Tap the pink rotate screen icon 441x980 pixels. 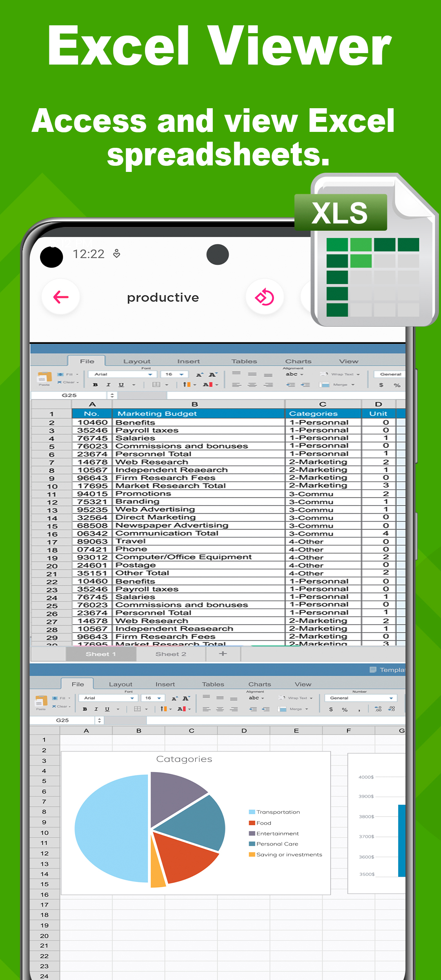tap(265, 297)
